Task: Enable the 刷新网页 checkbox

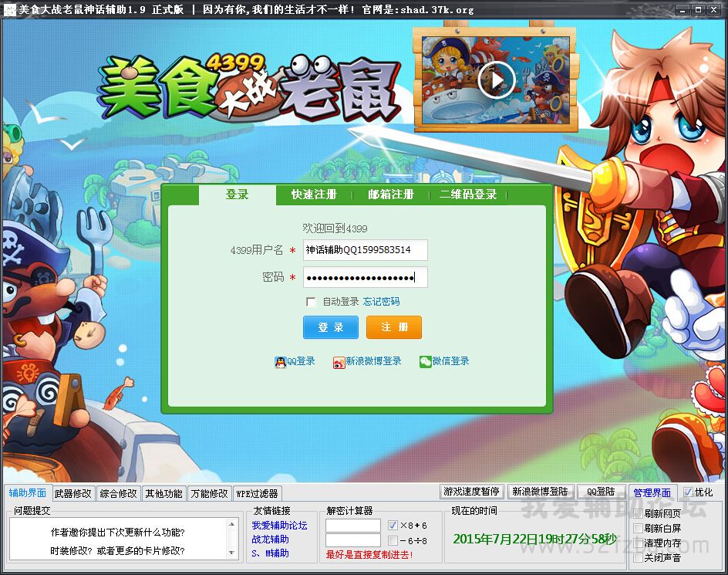Action: click(639, 514)
